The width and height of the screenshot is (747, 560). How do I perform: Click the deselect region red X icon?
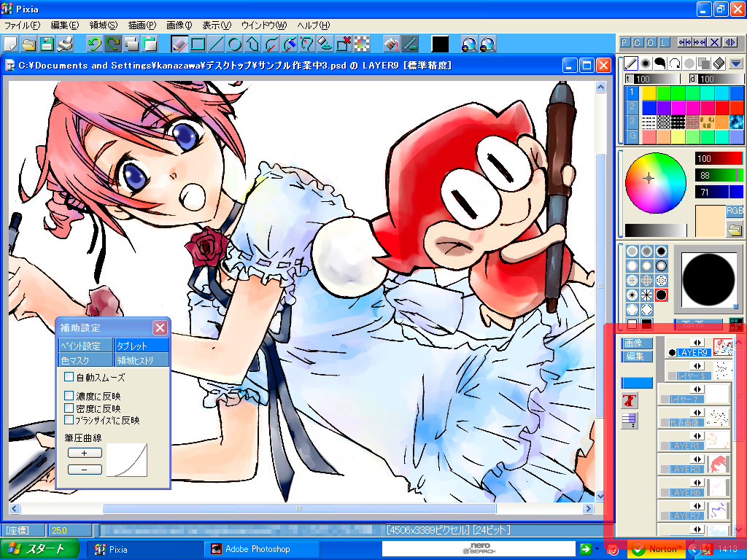[344, 44]
